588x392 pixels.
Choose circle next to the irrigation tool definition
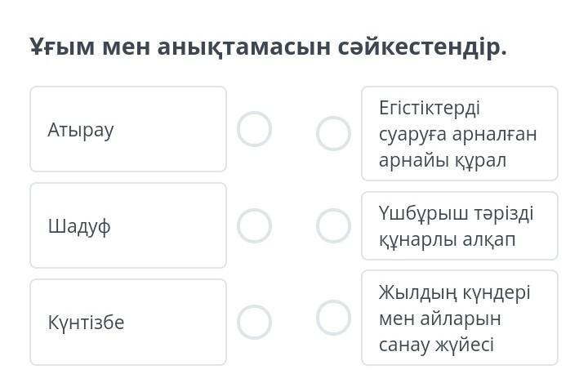333,134
